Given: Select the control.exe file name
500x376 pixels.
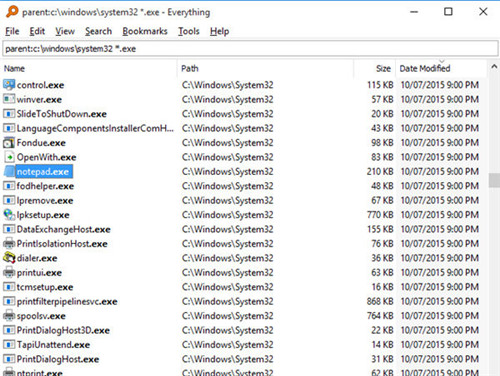Looking at the screenshot, I should point(40,85).
